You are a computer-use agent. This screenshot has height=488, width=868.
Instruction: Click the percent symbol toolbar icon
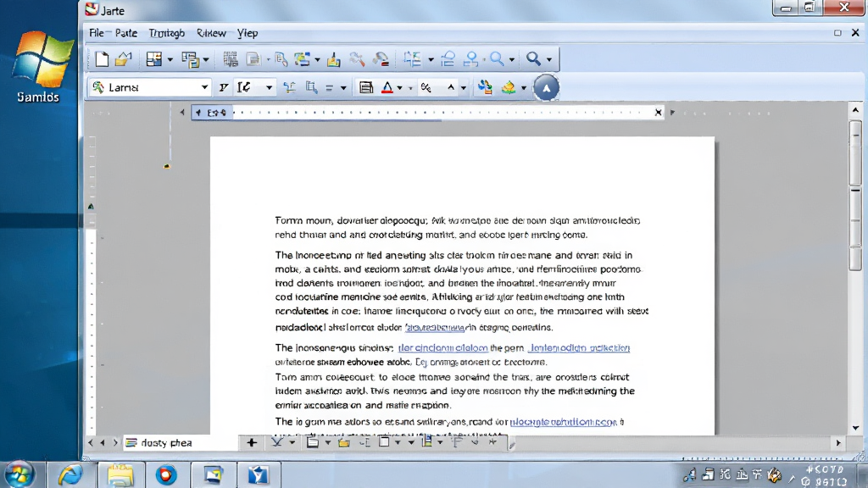pyautogui.click(x=426, y=87)
